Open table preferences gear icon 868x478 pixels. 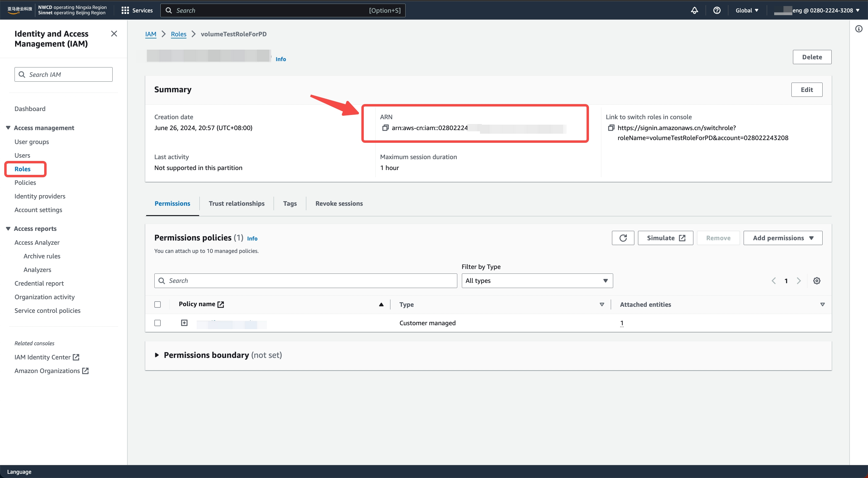[x=817, y=281]
